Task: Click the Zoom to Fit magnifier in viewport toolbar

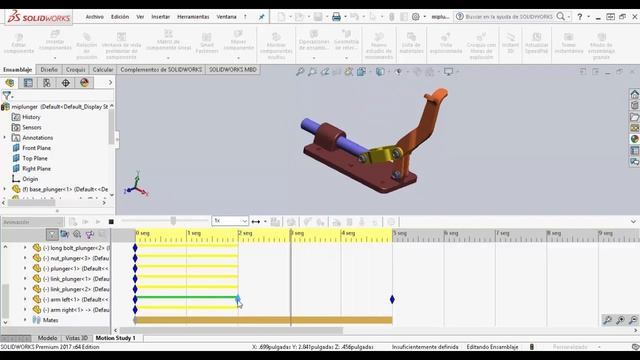Action: (300, 72)
